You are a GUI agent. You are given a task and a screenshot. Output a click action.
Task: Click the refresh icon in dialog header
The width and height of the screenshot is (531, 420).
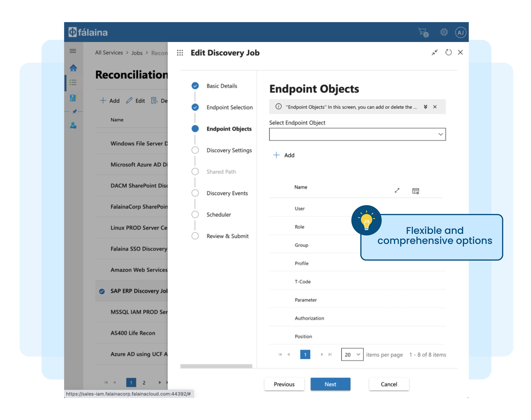448,52
